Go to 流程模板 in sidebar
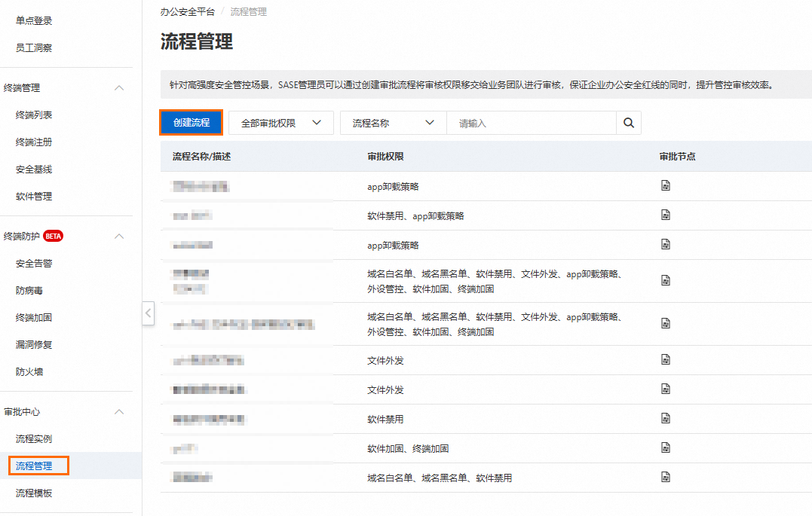 [x=34, y=493]
